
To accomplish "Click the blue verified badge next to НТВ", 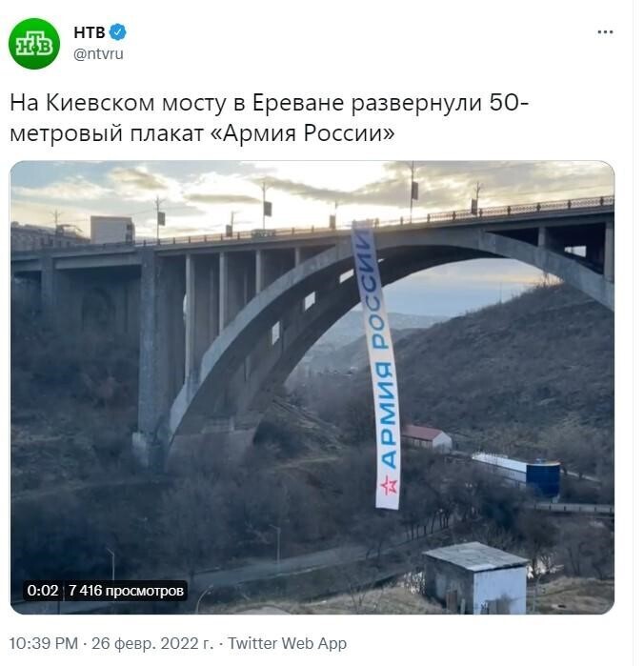I will [118, 32].
